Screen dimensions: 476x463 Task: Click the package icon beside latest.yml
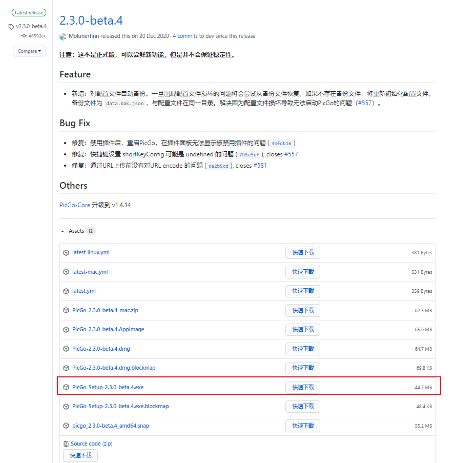coord(66,291)
